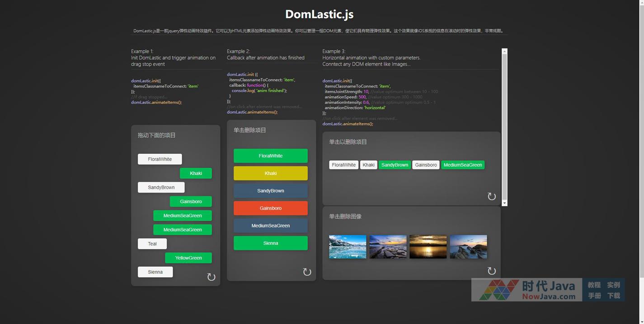Click the snowy mountain lake thumbnail
This screenshot has width=644, height=324.
(x=348, y=246)
